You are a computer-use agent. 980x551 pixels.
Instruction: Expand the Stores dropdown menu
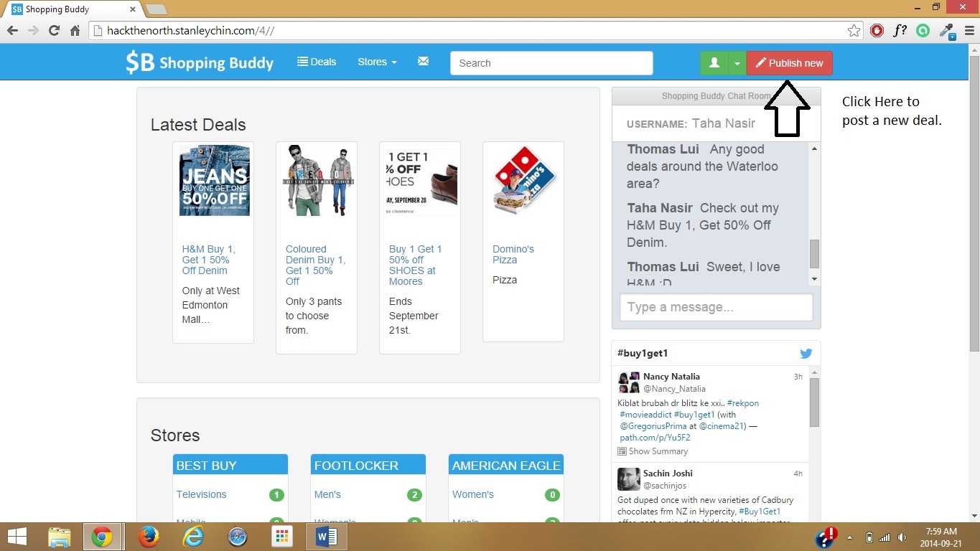(x=377, y=62)
